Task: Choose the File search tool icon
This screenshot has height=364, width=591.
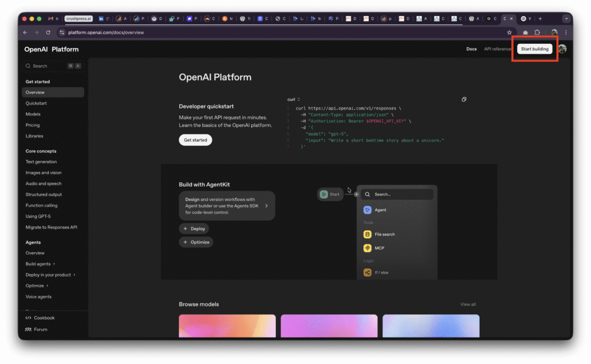Action: click(x=368, y=234)
